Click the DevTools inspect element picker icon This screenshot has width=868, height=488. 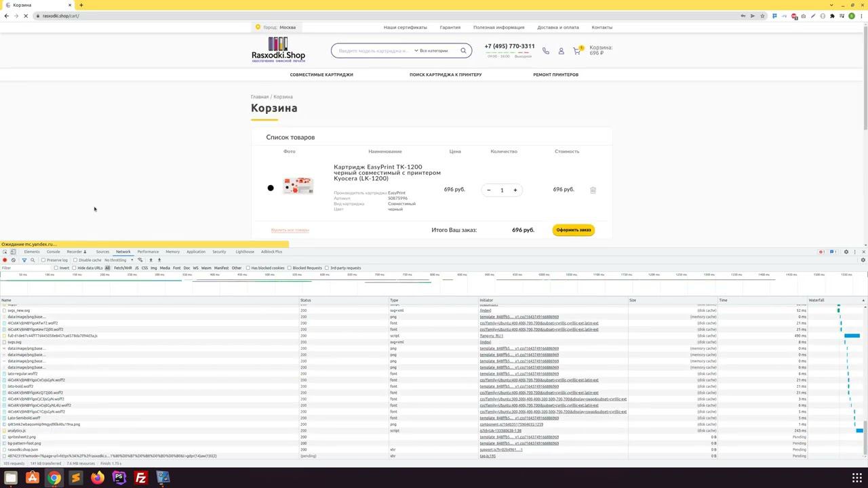(x=5, y=252)
